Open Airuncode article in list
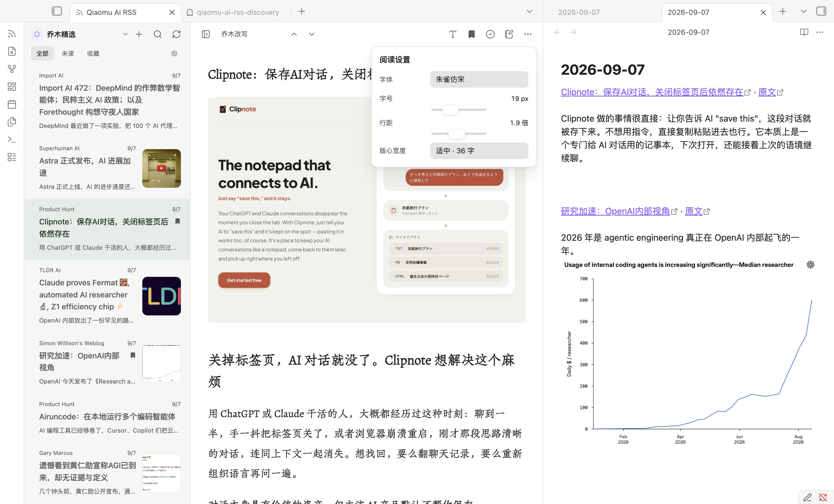 107,418
